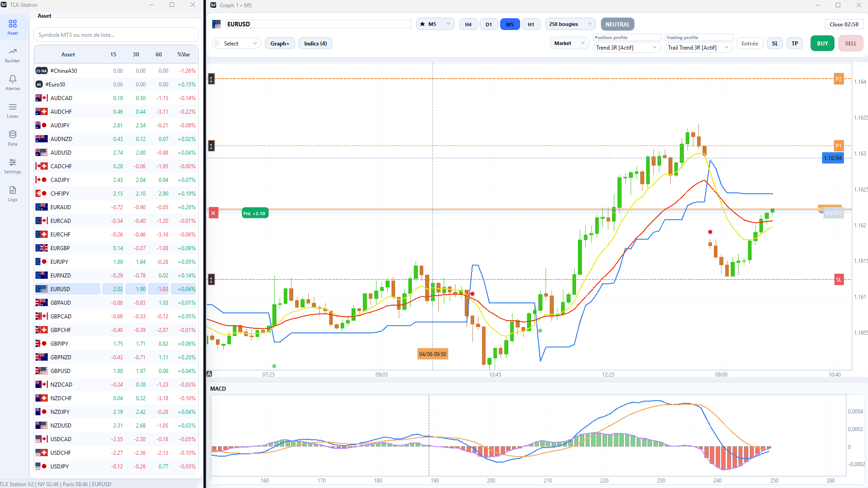
Task: Click the 04/06 09:50 crosshair time label
Action: [x=433, y=354]
